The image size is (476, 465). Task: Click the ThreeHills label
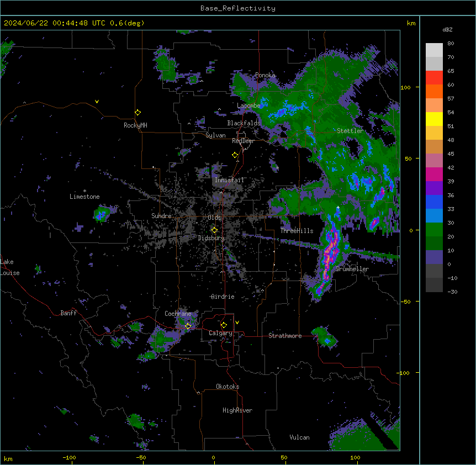(x=297, y=231)
